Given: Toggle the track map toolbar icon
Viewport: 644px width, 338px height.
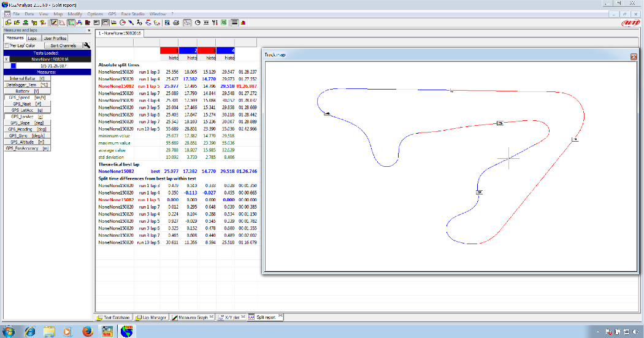Looking at the screenshot, I should [x=187, y=23].
